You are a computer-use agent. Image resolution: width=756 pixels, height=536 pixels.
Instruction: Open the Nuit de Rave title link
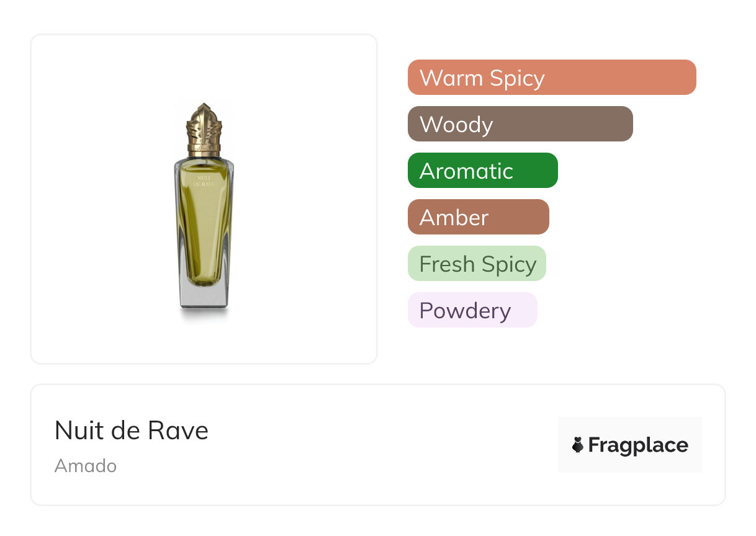coord(132,431)
